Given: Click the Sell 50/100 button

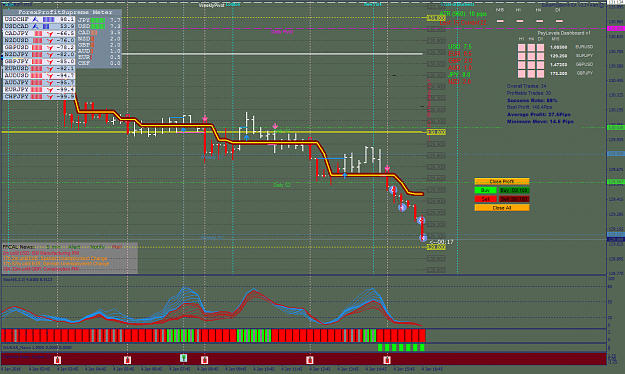Looking at the screenshot, I should click(514, 199).
